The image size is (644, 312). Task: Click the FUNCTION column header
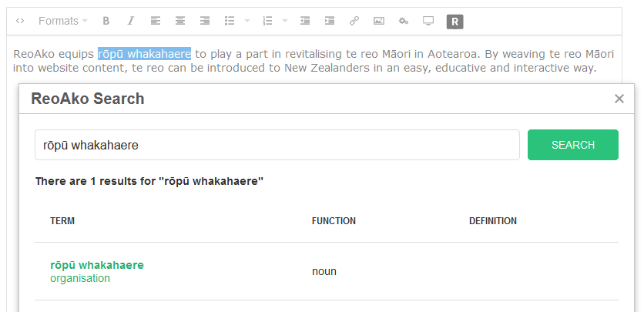click(334, 221)
